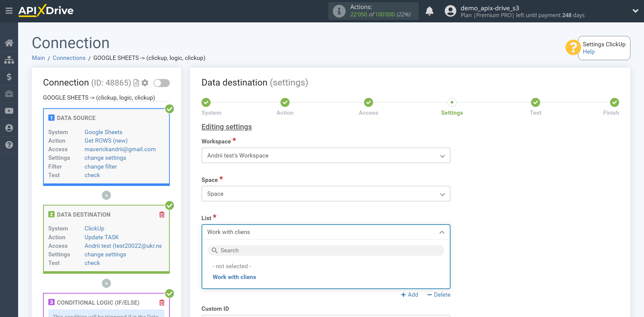Screen dimensions: 644x317
Task: Click the ApiX-Drive logo
Action: pyautogui.click(x=46, y=11)
